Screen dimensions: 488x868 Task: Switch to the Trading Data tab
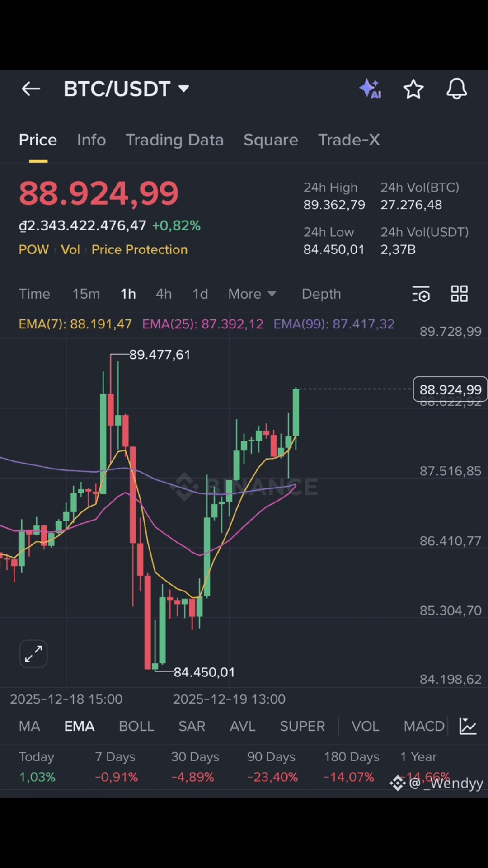[174, 140]
